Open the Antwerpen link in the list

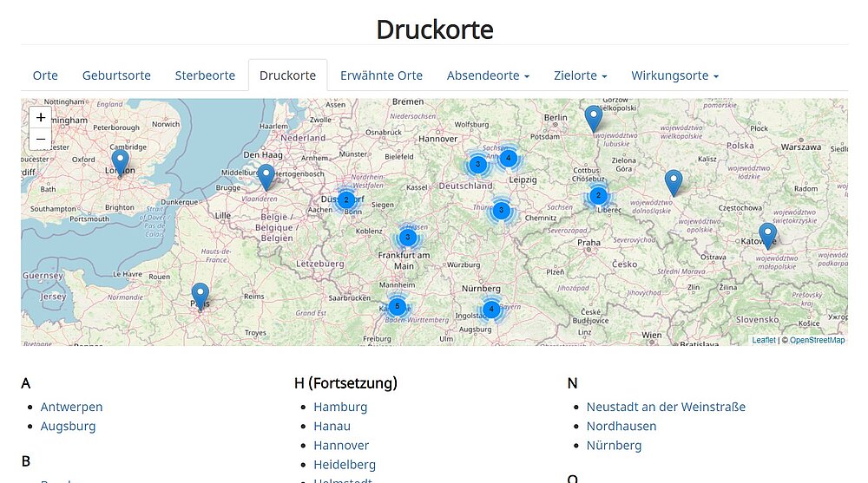tap(71, 407)
